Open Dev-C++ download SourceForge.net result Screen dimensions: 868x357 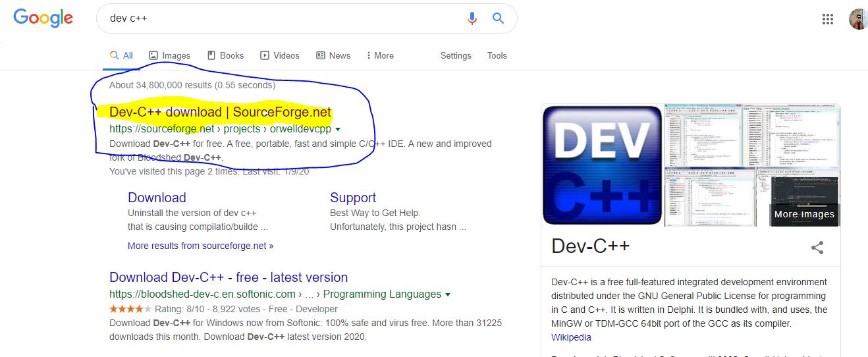(220, 113)
